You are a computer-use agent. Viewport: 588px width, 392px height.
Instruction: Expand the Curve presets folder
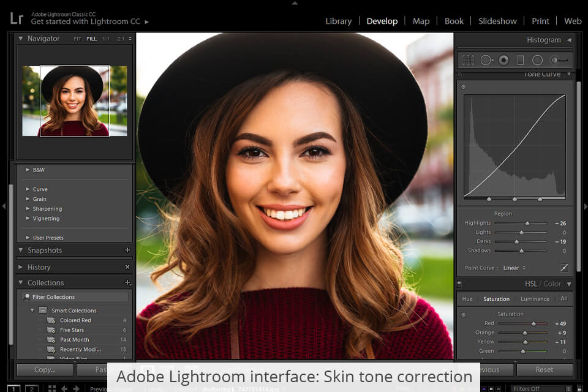[28, 189]
